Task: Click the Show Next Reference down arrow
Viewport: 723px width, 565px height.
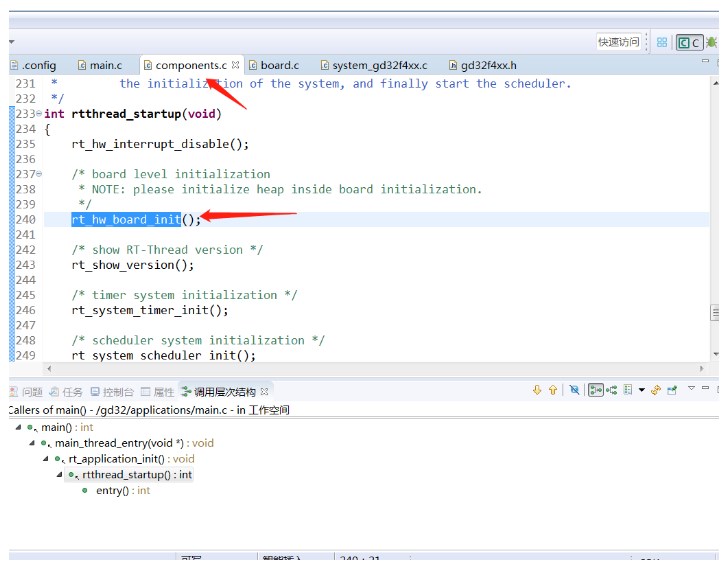Action: click(x=537, y=391)
